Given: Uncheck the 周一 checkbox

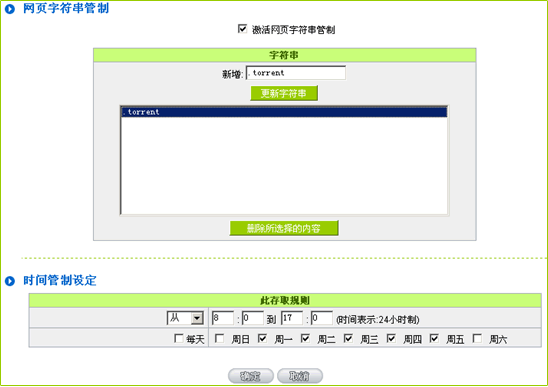Looking at the screenshot, I should point(262,338).
